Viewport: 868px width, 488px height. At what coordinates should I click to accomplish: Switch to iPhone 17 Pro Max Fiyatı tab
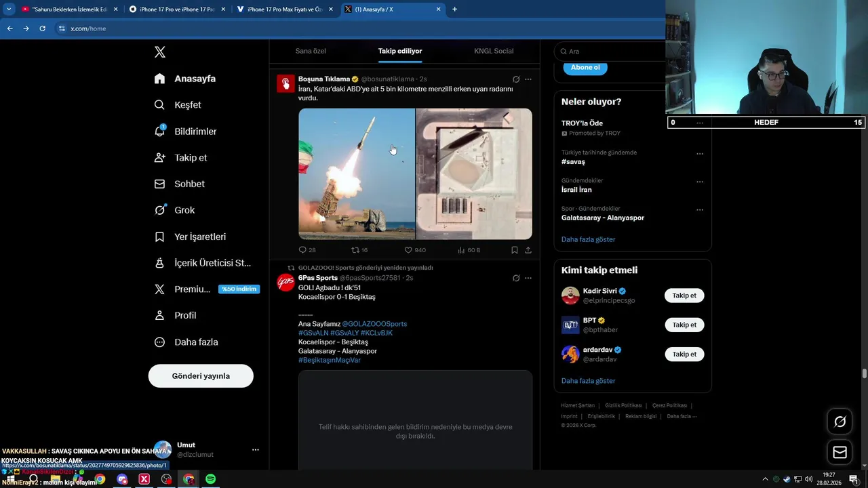(283, 9)
